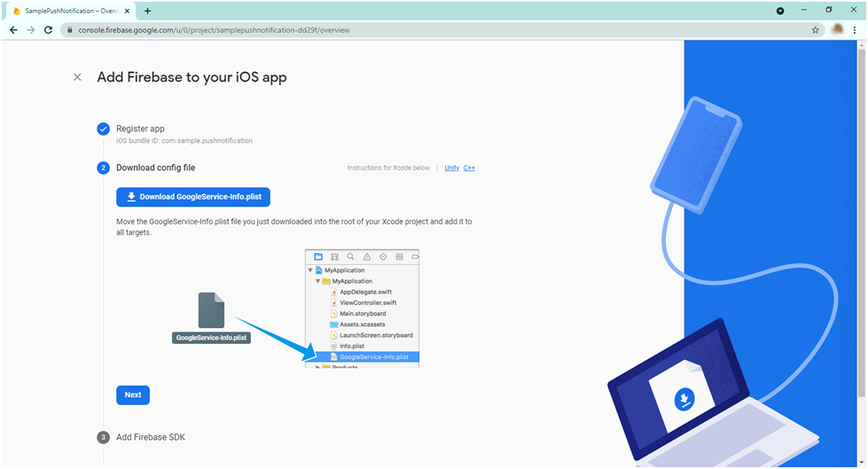
Task: Click the Xcode project navigator folder icon
Action: [x=318, y=257]
